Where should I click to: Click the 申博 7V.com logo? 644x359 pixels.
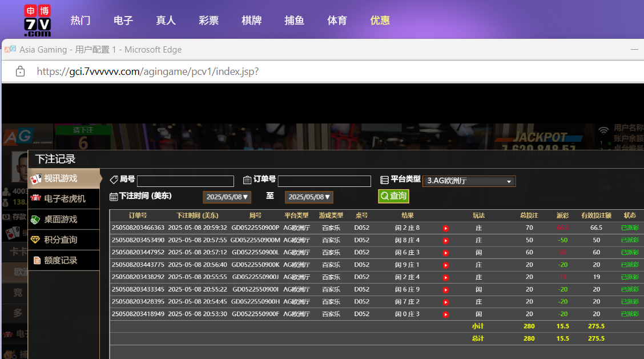(37, 20)
